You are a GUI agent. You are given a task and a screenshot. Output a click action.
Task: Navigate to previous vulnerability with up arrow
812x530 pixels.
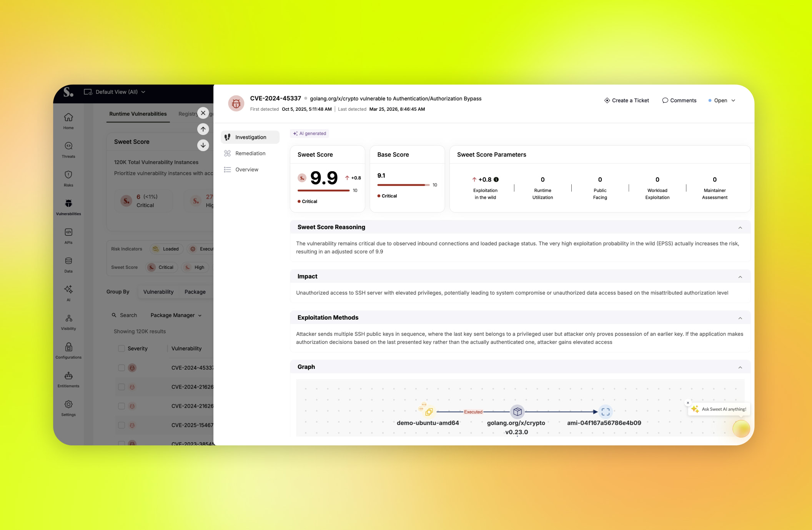coord(203,129)
